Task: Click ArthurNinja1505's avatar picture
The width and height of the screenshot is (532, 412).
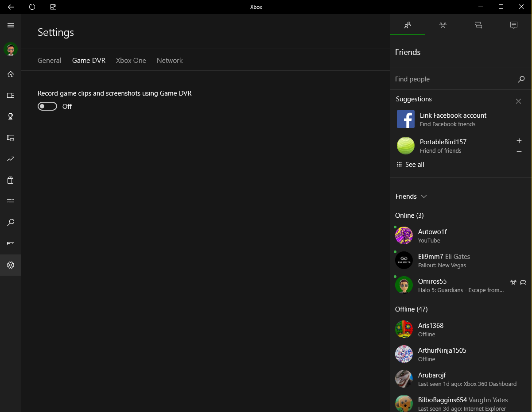Action: [404, 354]
